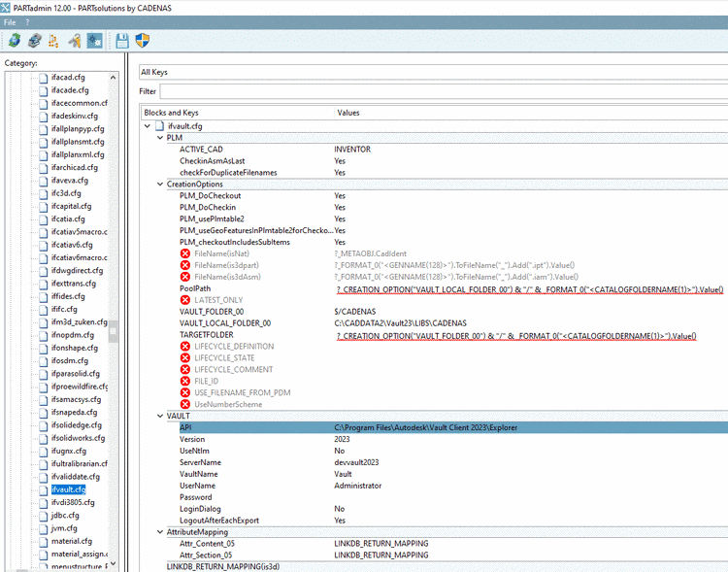Open the All Keys dropdown
Screen dimensions: 728x572
pyautogui.click(x=431, y=72)
